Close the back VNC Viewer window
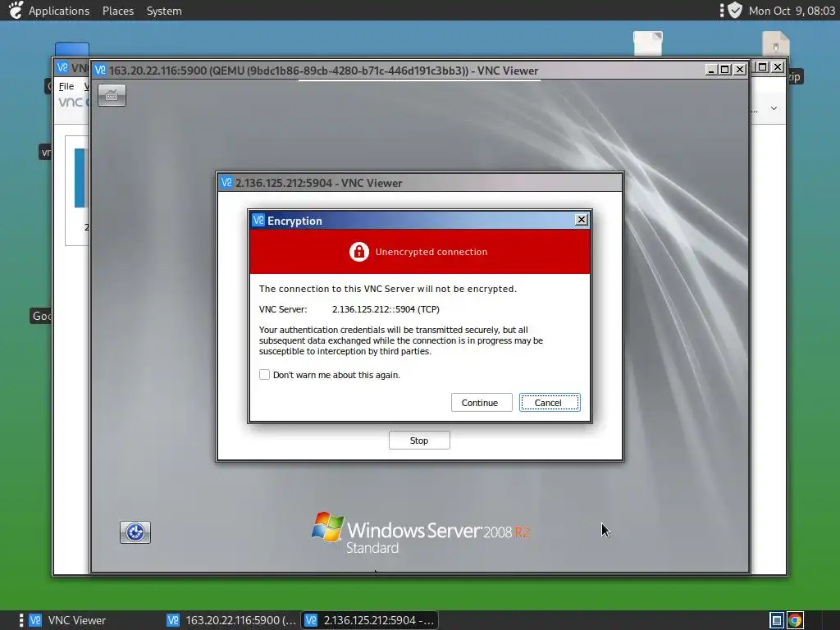The width and height of the screenshot is (840, 630). 778,67
